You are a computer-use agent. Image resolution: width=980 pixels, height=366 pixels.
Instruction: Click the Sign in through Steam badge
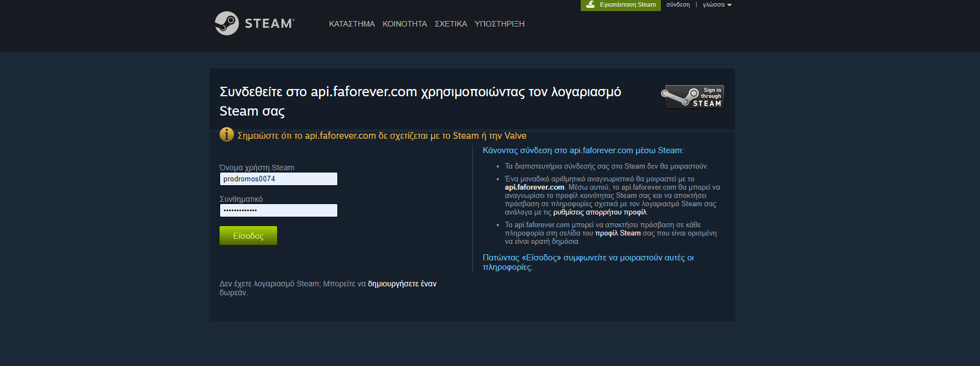click(x=692, y=97)
